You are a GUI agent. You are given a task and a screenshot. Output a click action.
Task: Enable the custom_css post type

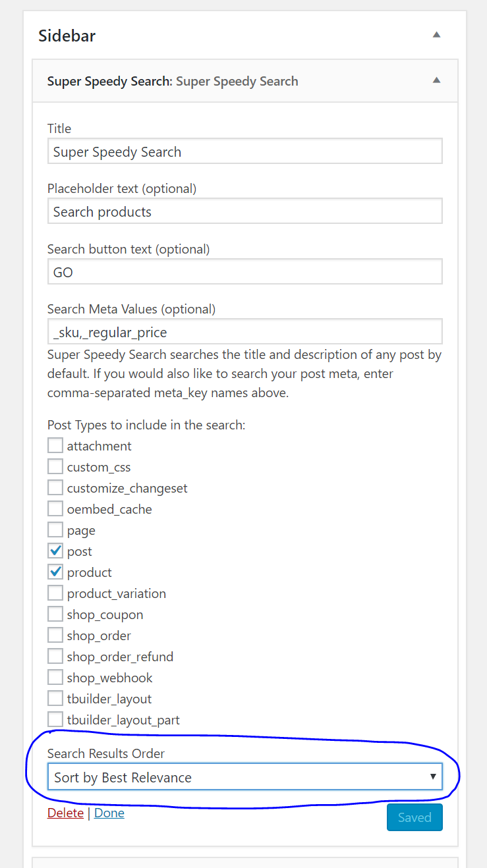click(x=55, y=466)
